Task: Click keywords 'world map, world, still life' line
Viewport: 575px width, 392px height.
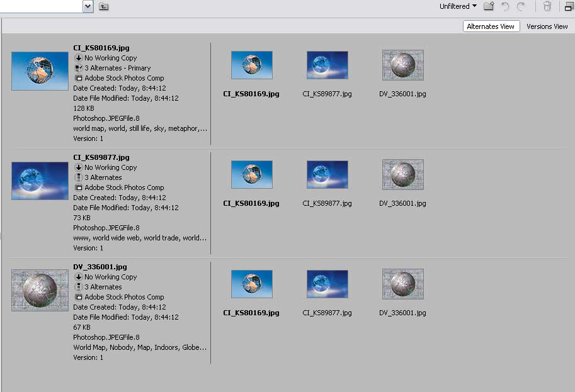Action: click(140, 128)
